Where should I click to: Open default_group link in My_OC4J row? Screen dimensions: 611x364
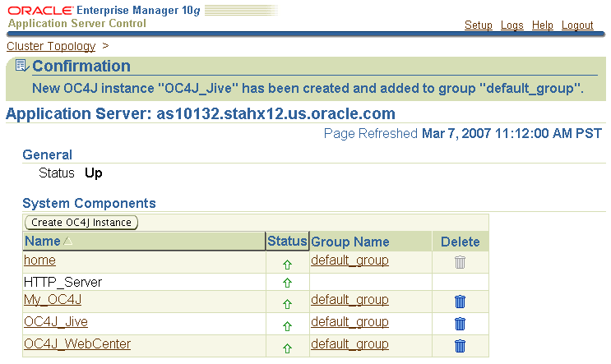pyautogui.click(x=349, y=299)
